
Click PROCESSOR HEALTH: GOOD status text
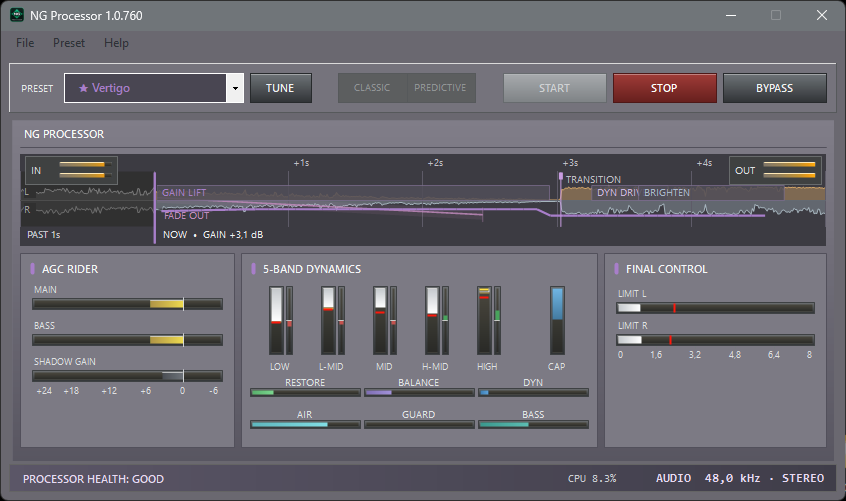point(93,479)
